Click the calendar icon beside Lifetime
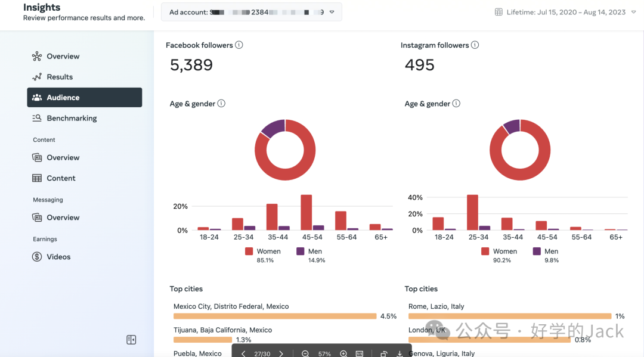644x357 pixels. click(x=499, y=13)
